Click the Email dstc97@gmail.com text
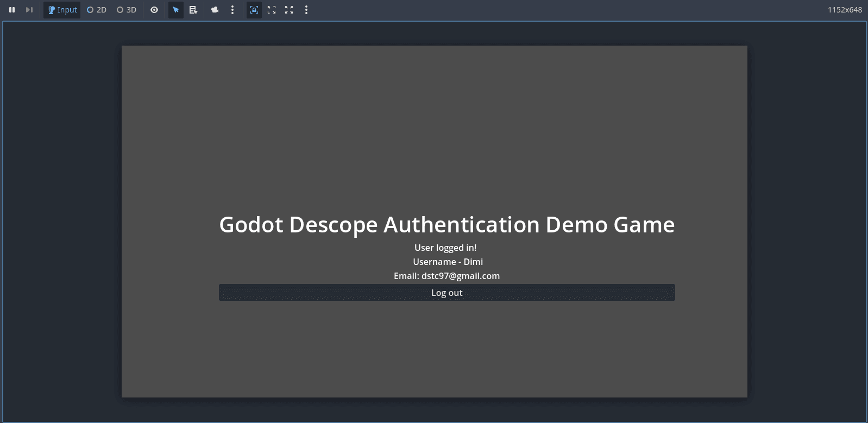 (446, 276)
